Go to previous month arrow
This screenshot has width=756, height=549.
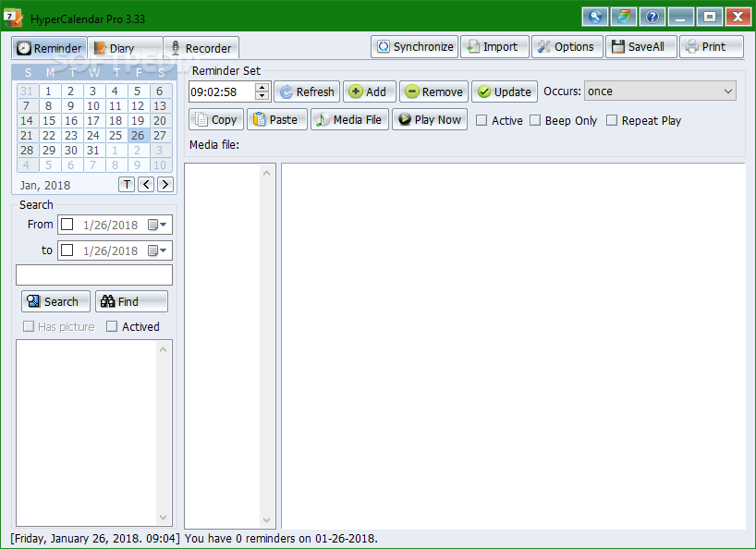click(x=146, y=184)
